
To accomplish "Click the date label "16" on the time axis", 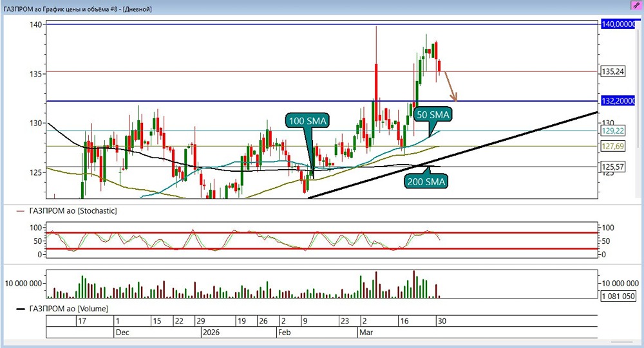I will coord(404,321).
